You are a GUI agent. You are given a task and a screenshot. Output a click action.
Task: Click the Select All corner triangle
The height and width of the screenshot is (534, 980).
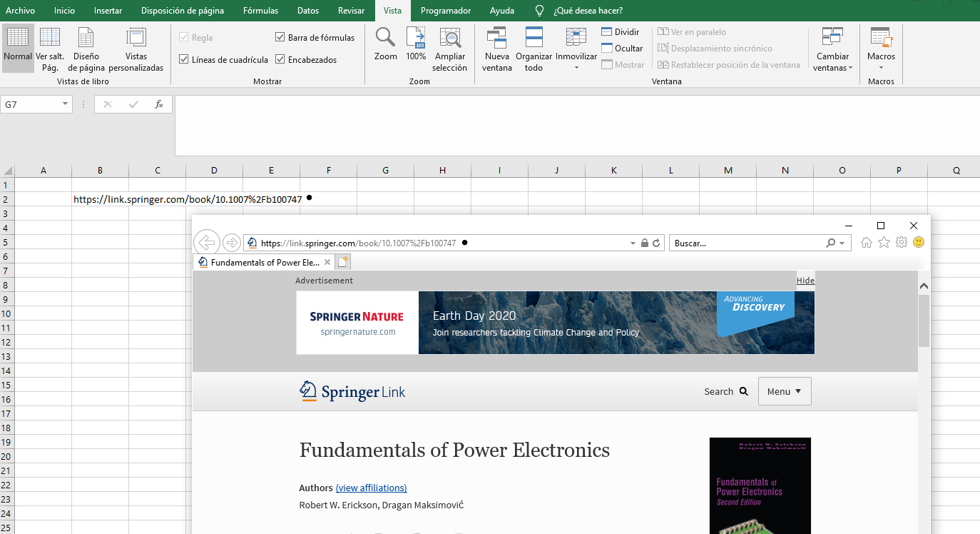pos(7,171)
